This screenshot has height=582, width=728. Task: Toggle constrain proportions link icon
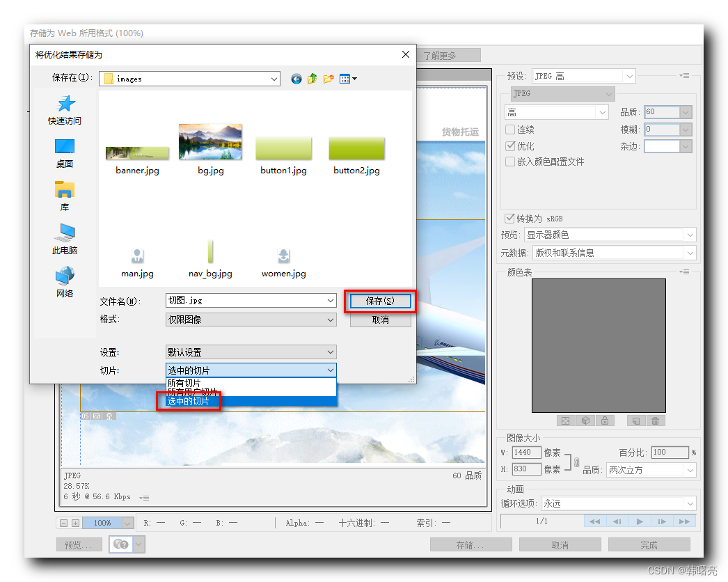pos(577,462)
